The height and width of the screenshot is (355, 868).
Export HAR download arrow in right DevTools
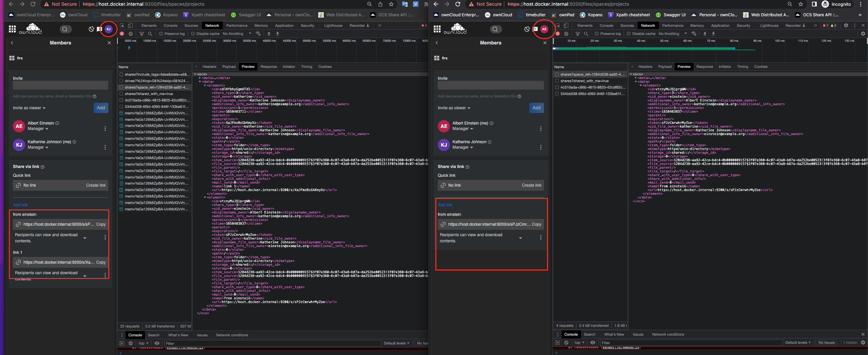pyautogui.click(x=713, y=34)
